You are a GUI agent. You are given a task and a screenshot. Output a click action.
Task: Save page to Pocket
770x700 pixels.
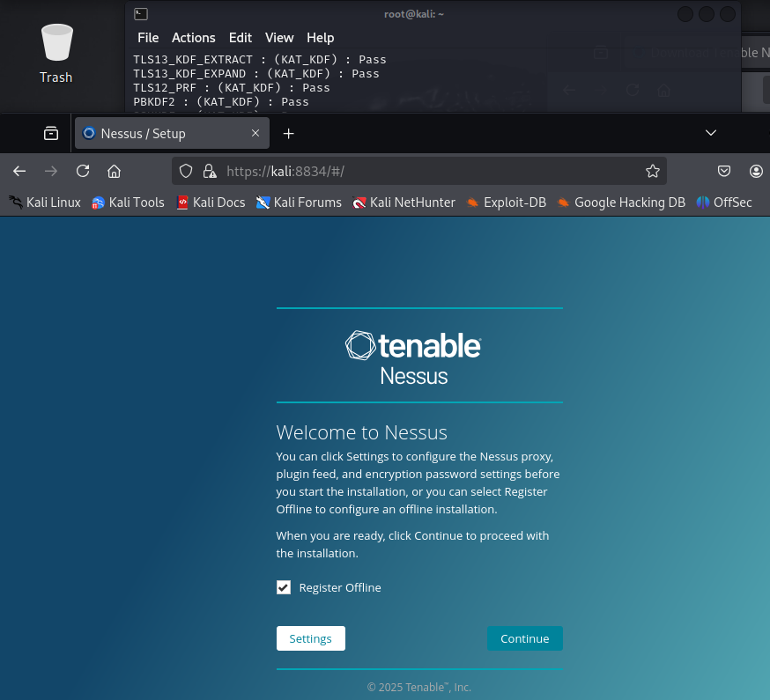pyautogui.click(x=724, y=172)
